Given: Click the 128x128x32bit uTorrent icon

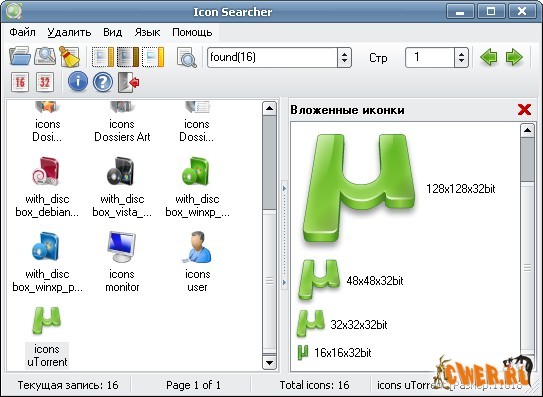Looking at the screenshot, I should [359, 188].
